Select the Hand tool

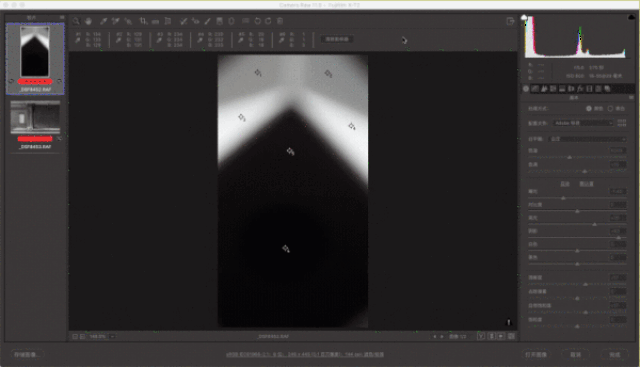click(88, 21)
